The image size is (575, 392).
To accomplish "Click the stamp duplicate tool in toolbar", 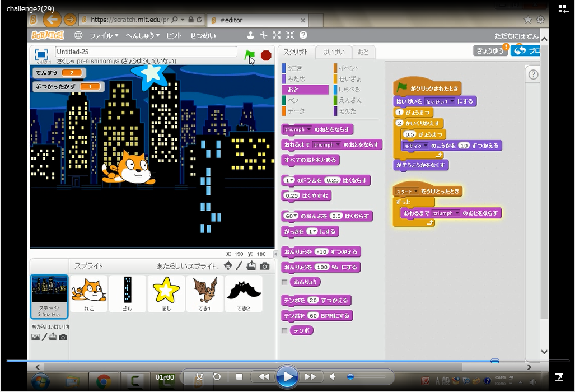I will pyautogui.click(x=250, y=35).
